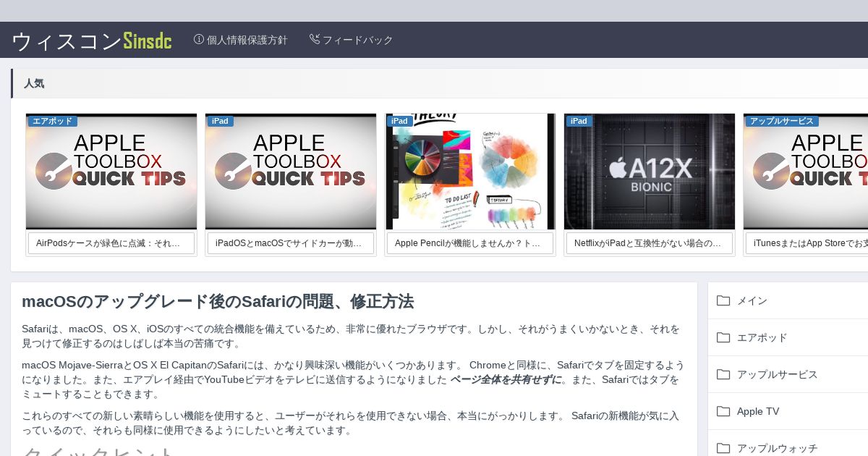The height and width of the screenshot is (456, 868).
Task: Open the iTunesまたはApp Store article thumbnail
Action: coord(806,172)
